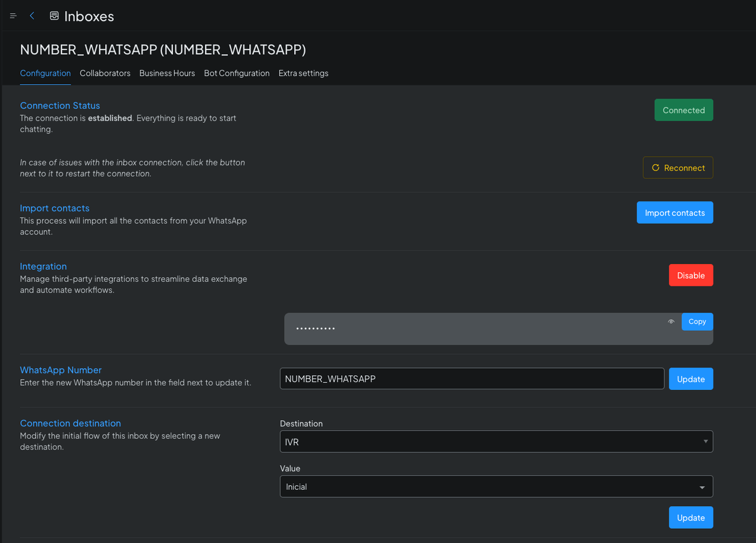Copy the integration token
Viewport: 756px width, 543px height.
point(697,321)
